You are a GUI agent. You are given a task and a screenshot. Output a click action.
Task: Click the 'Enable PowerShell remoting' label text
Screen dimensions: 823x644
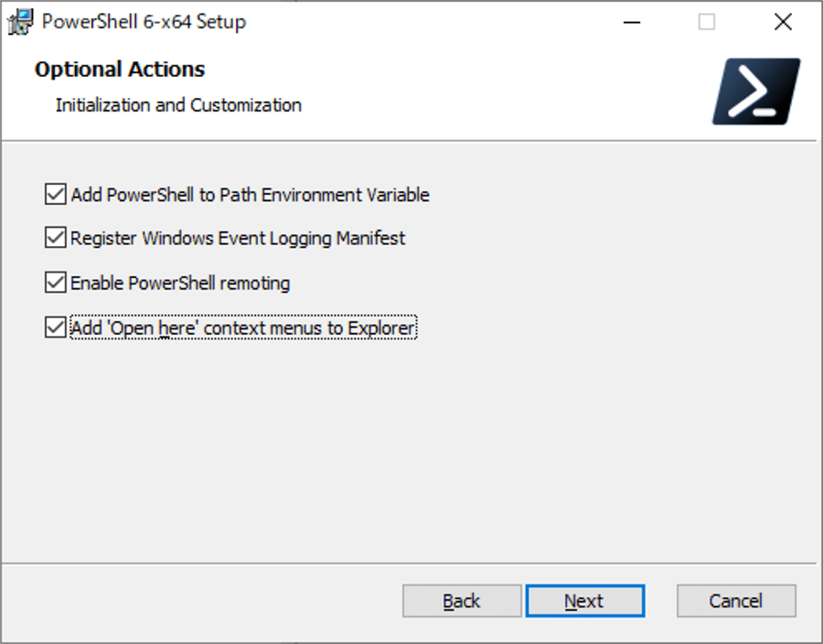click(180, 284)
